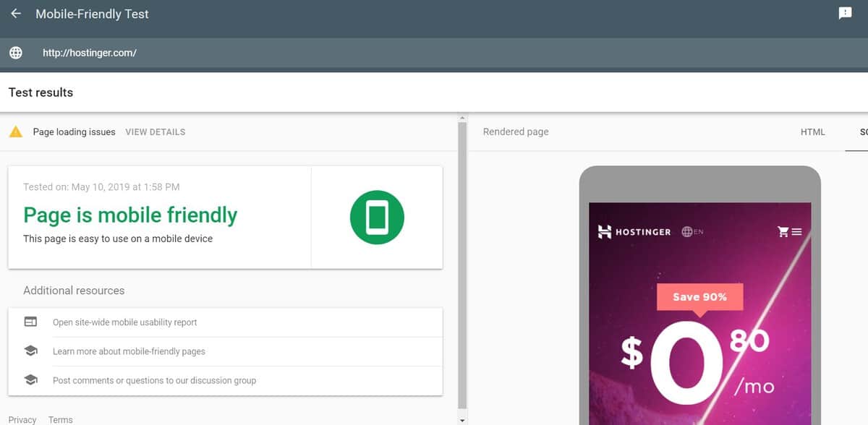Click the left panel scrollbar thumb

tap(462, 266)
